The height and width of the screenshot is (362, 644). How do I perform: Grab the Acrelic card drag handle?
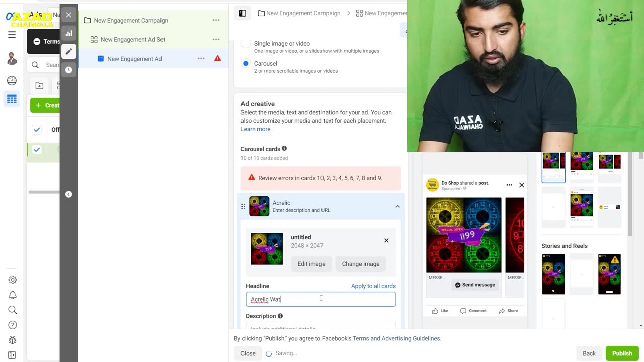tap(243, 206)
